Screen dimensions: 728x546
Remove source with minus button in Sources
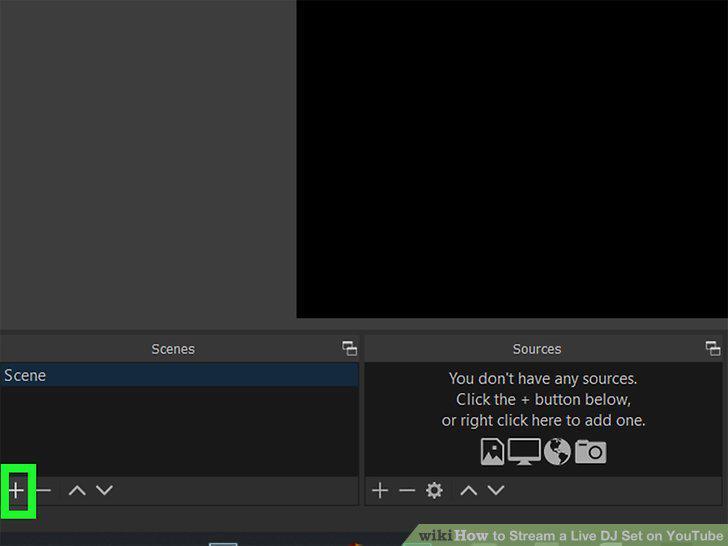[407, 490]
